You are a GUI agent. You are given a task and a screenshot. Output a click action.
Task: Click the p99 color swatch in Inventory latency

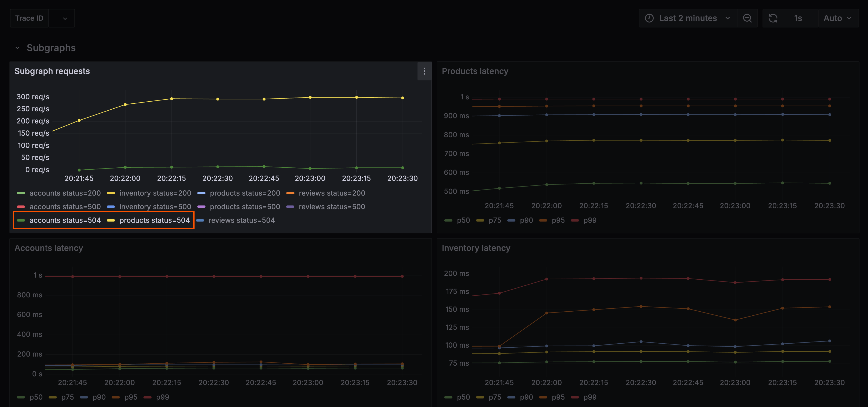point(575,397)
